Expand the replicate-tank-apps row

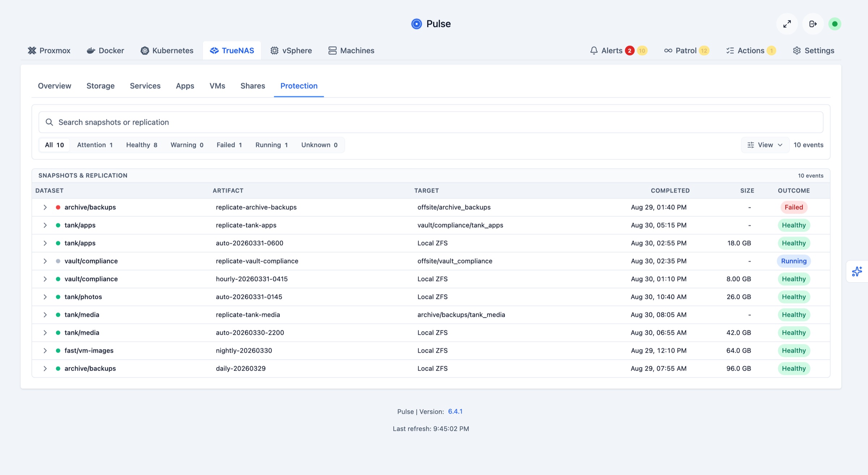pyautogui.click(x=45, y=225)
